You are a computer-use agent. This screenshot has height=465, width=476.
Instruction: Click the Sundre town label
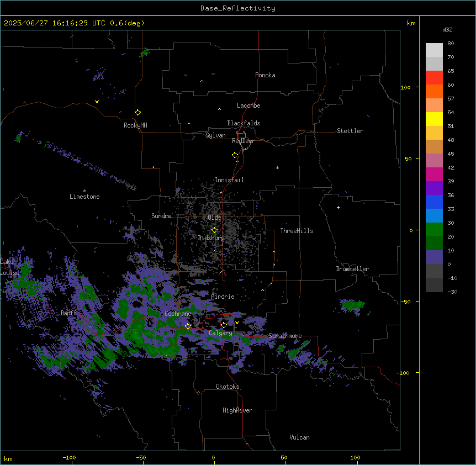[161, 216]
